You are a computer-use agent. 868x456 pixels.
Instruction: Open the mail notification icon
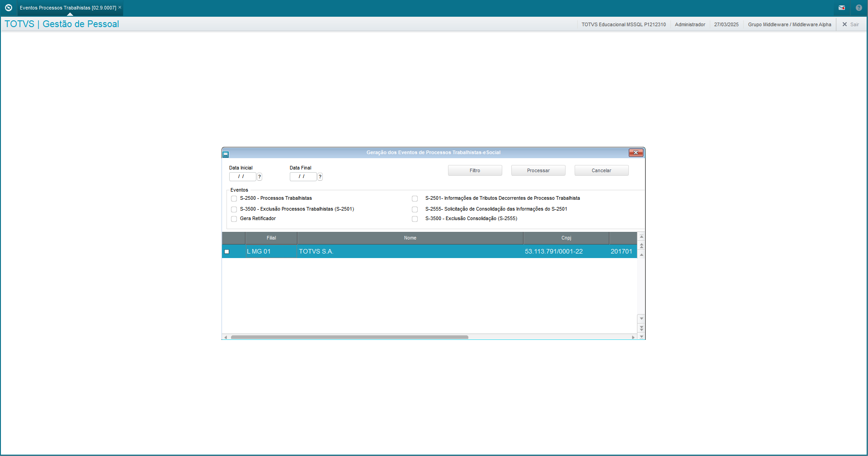[x=842, y=8]
